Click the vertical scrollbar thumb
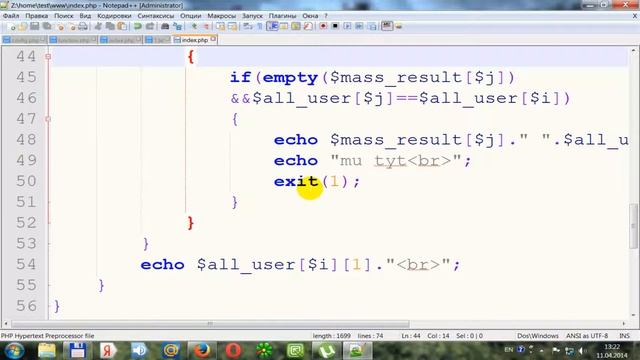Image resolution: width=640 pixels, height=360 pixels. pyautogui.click(x=633, y=225)
